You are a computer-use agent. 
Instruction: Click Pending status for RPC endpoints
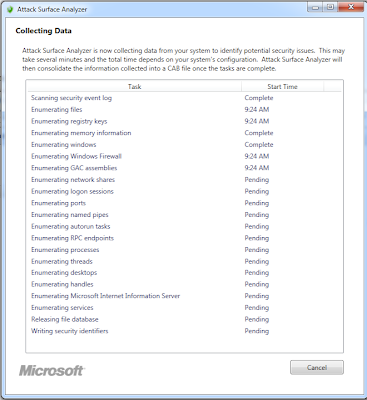[257, 238]
